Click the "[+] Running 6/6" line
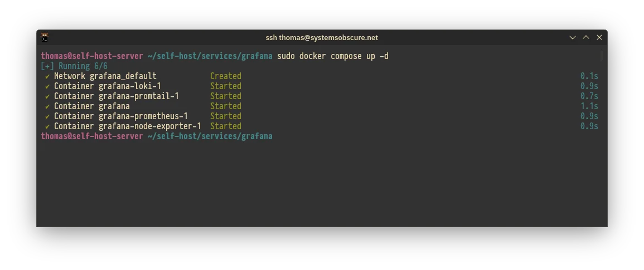Screen dimensions: 644x270 click(74, 66)
